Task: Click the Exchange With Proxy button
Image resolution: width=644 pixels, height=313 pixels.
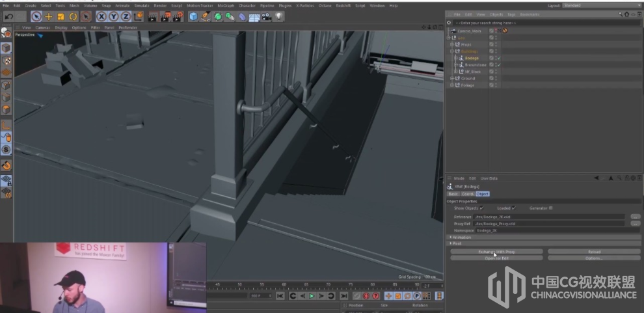Action: pyautogui.click(x=496, y=251)
